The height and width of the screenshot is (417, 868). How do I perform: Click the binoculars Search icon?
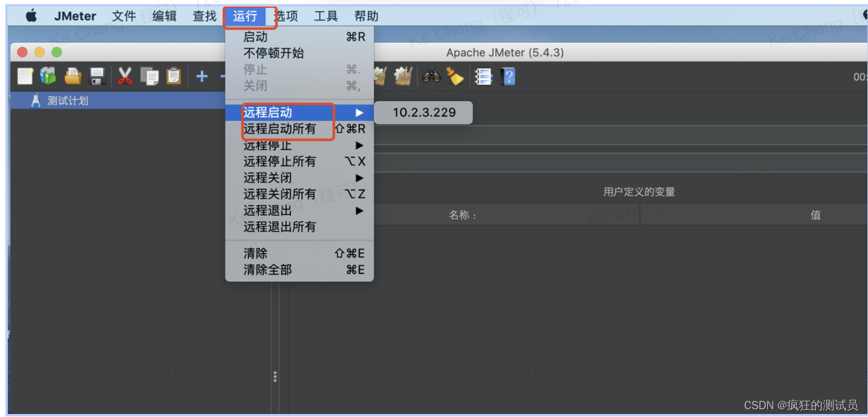click(431, 76)
